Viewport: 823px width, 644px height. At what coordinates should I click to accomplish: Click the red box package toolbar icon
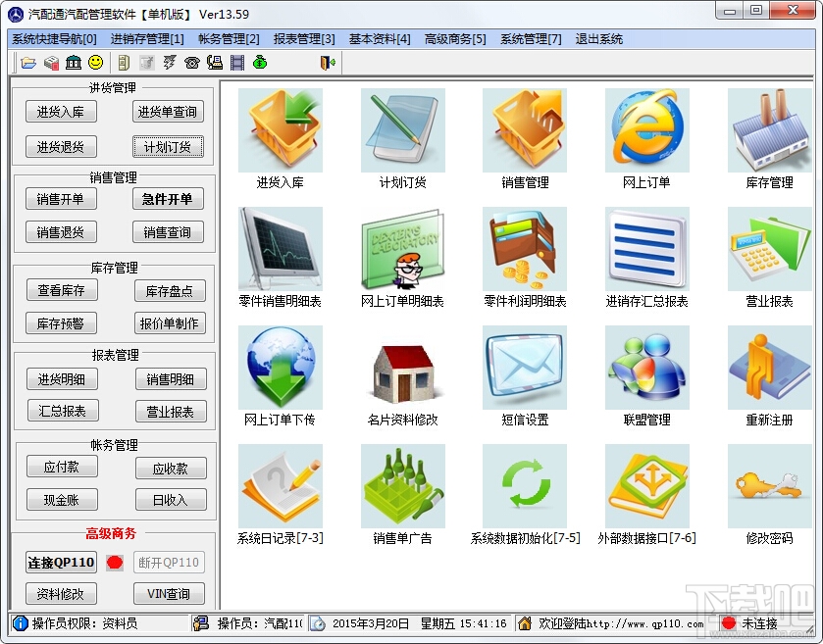pyautogui.click(x=51, y=63)
